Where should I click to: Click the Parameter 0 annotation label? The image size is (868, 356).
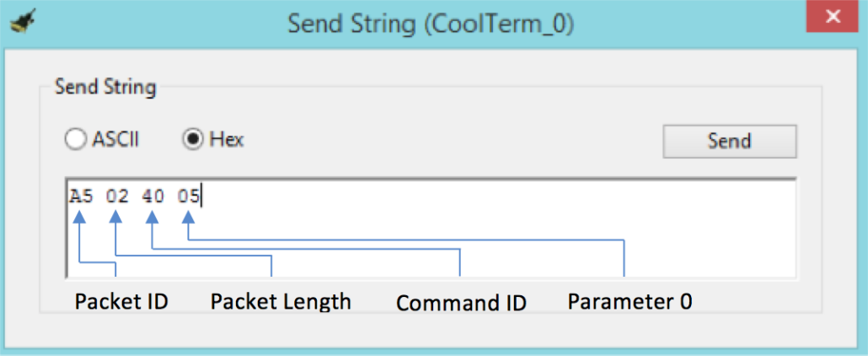tap(630, 302)
